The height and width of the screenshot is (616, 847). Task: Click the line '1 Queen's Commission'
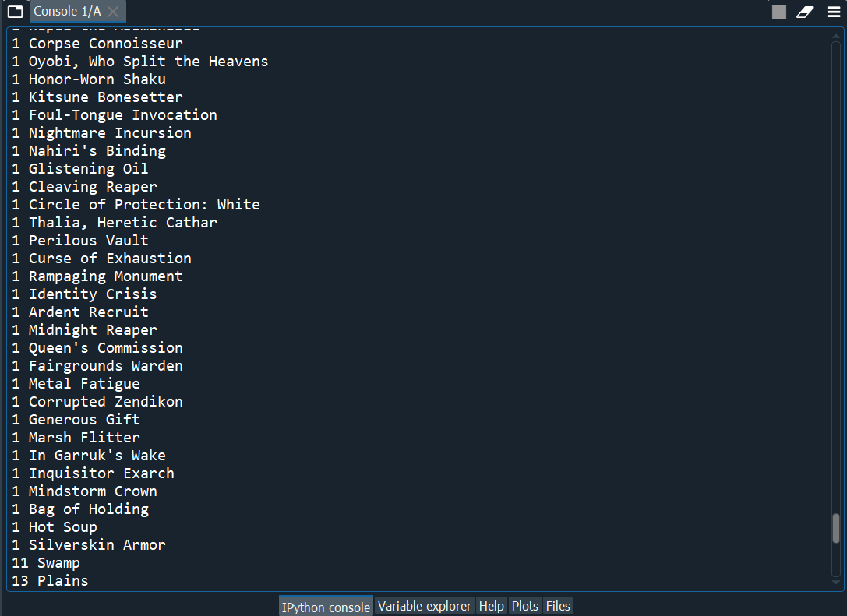point(97,347)
